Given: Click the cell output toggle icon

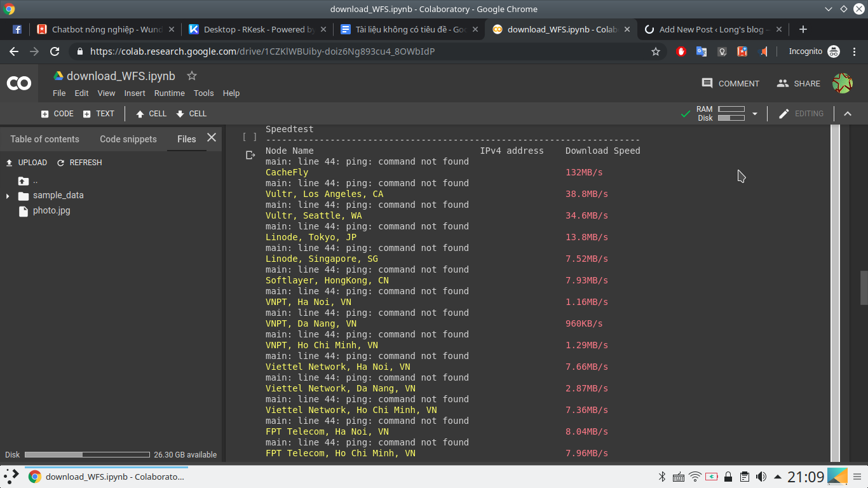Looking at the screenshot, I should click(x=250, y=155).
